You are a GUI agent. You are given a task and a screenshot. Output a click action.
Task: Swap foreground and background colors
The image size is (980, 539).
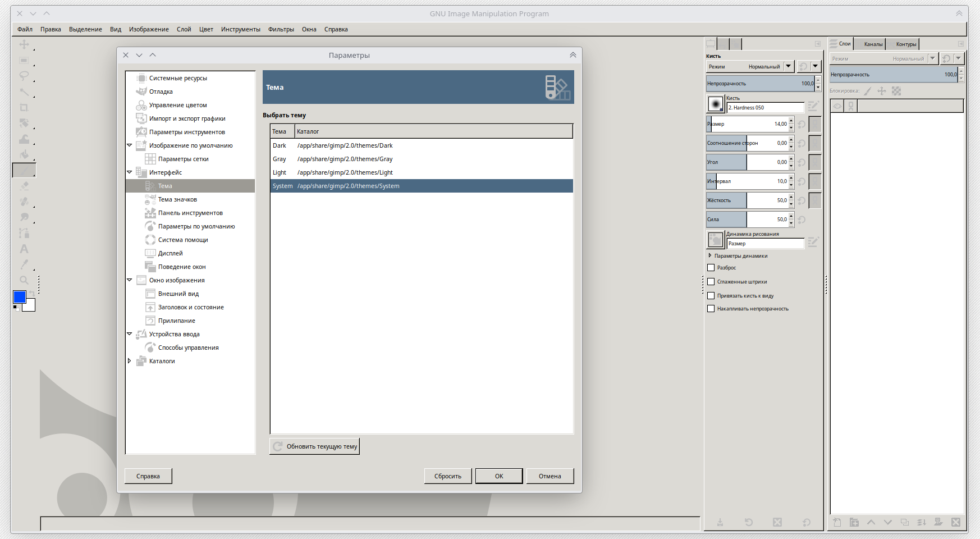coord(32,294)
